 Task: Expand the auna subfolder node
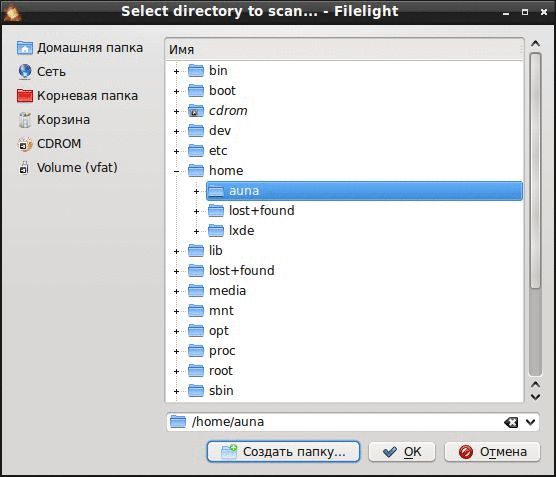196,192
